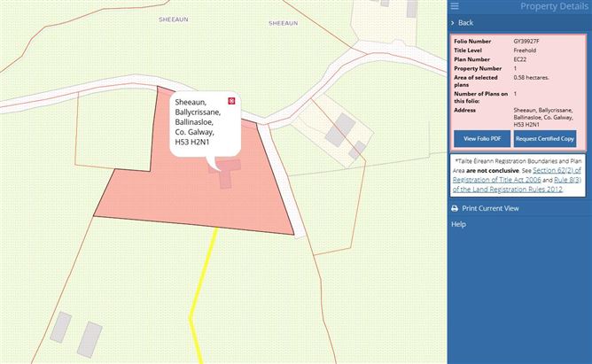Screen dimensions: 592x364
Task: Click the grey building east of the road
Action: 336,135
